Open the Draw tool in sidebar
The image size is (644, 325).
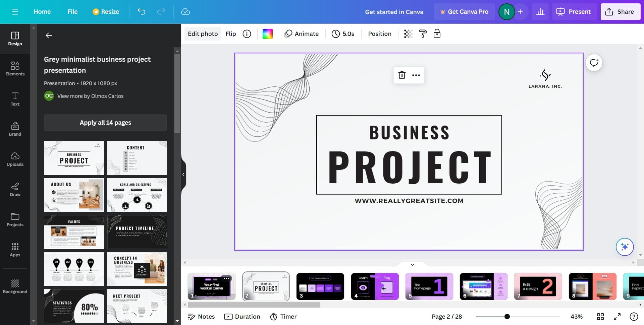tap(15, 189)
